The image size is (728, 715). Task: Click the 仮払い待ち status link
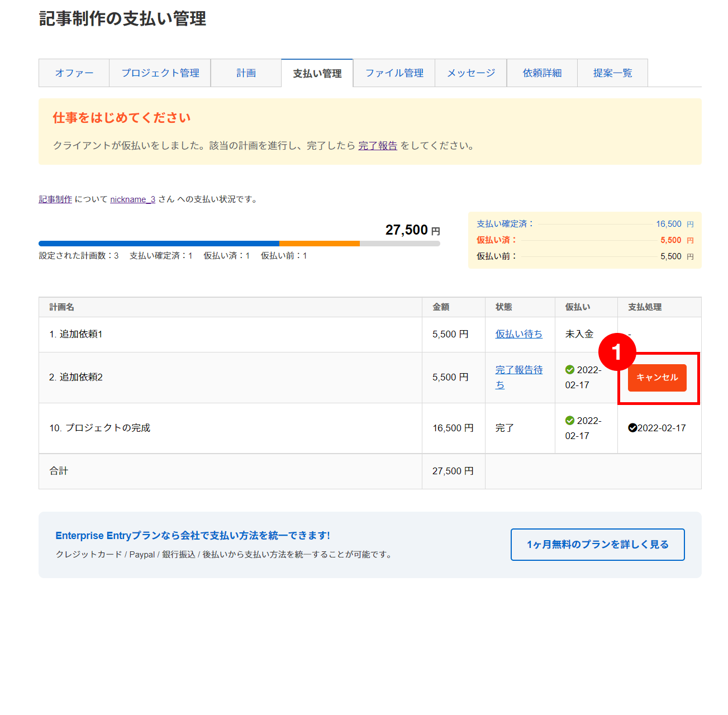(x=518, y=334)
